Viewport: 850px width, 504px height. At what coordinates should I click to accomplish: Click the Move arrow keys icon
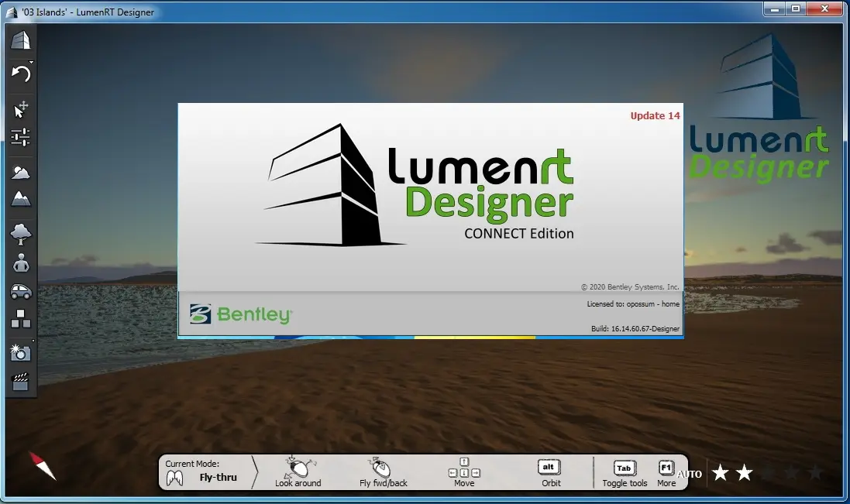click(464, 468)
